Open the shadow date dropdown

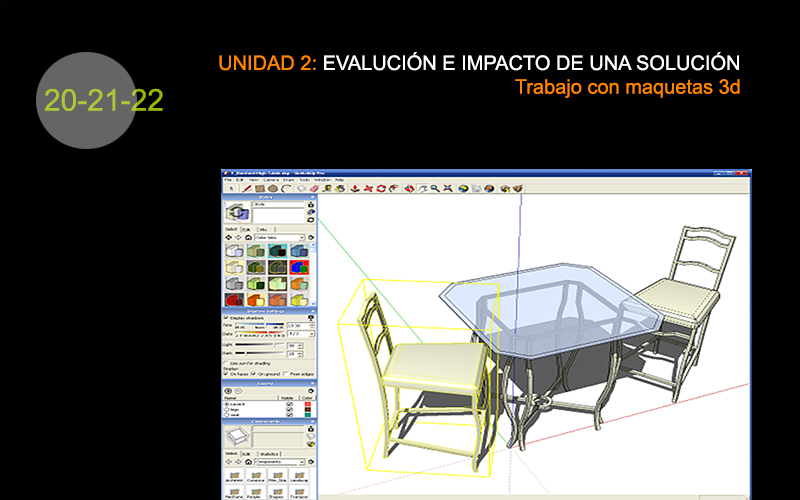pyautogui.click(x=311, y=334)
